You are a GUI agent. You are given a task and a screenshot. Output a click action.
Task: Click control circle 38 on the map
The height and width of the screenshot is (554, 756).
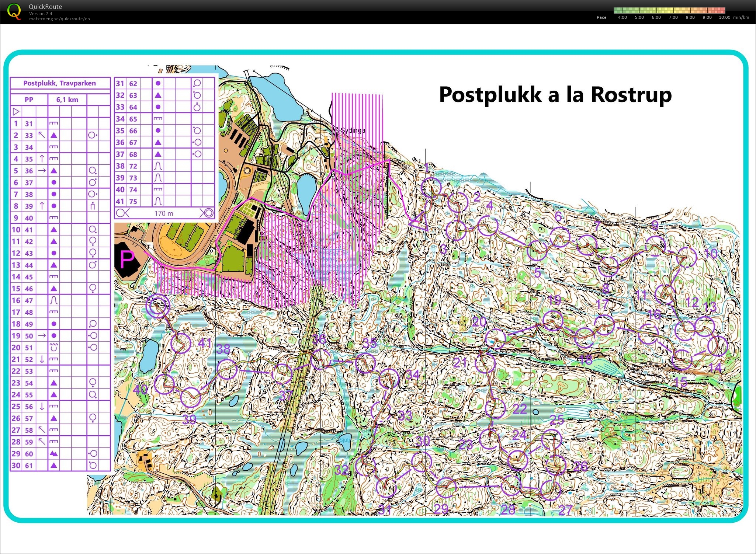point(227,370)
